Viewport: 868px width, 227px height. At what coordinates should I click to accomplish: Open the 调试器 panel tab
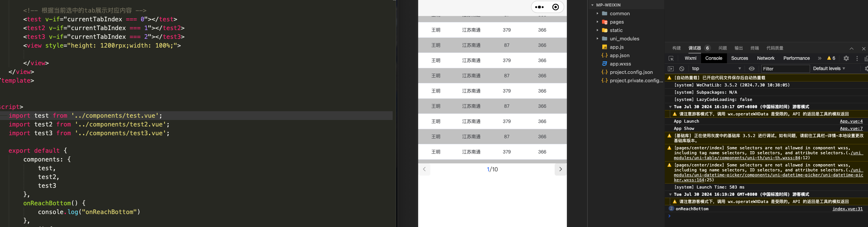pos(695,48)
